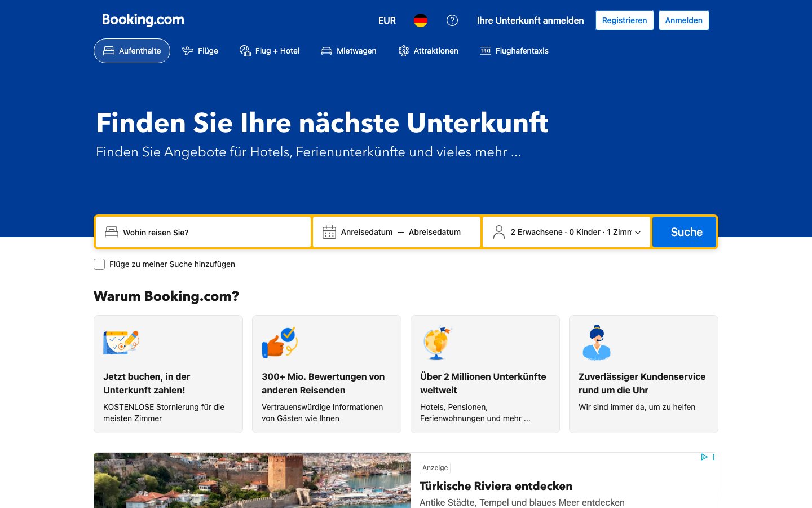Open the EUR currency selector
Viewport: 812px width, 508px height.
click(387, 20)
